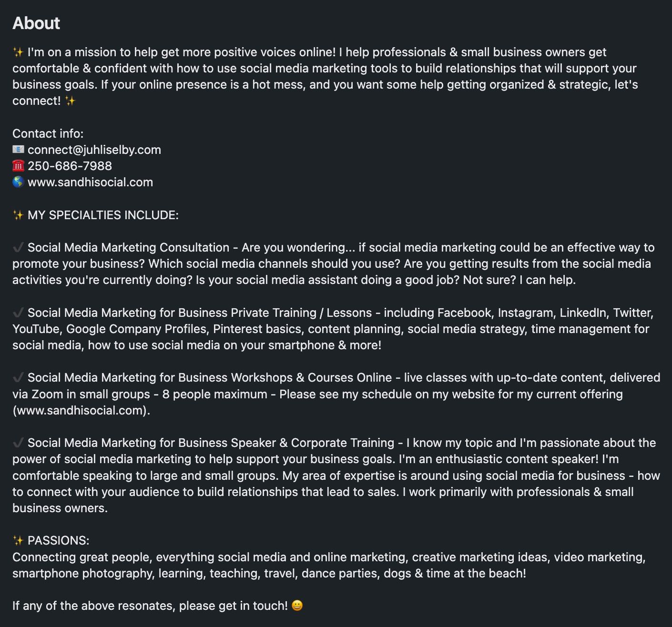Click checkmark beside Business Private Training / Lessons
Image resolution: width=672 pixels, height=627 pixels.
click(x=18, y=313)
